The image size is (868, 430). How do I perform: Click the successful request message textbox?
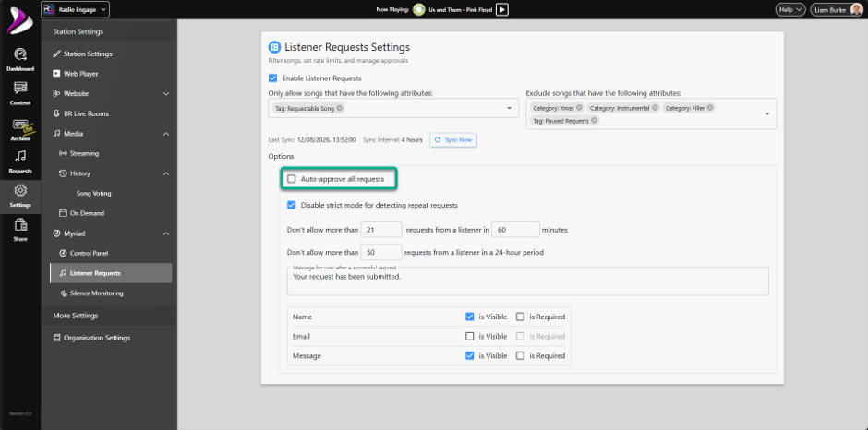coord(527,281)
